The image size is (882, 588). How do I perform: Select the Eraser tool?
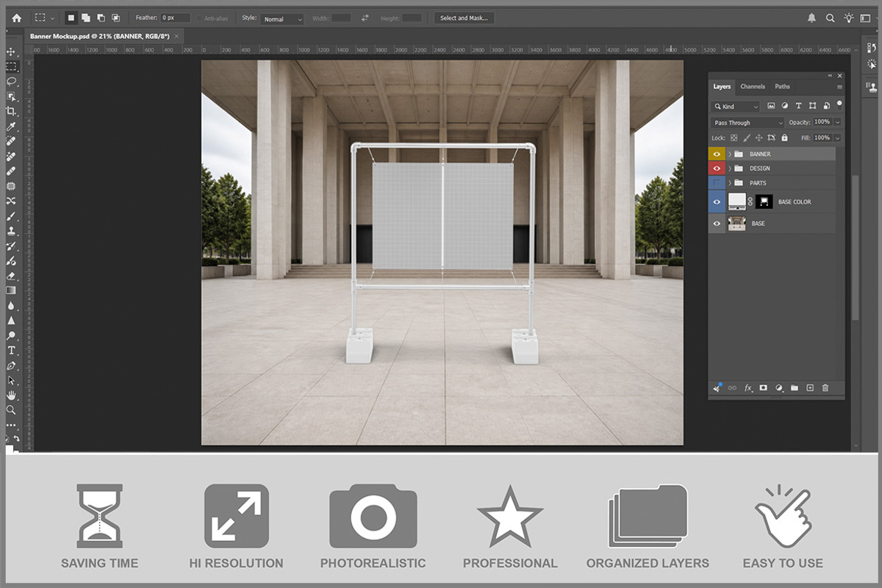(11, 276)
